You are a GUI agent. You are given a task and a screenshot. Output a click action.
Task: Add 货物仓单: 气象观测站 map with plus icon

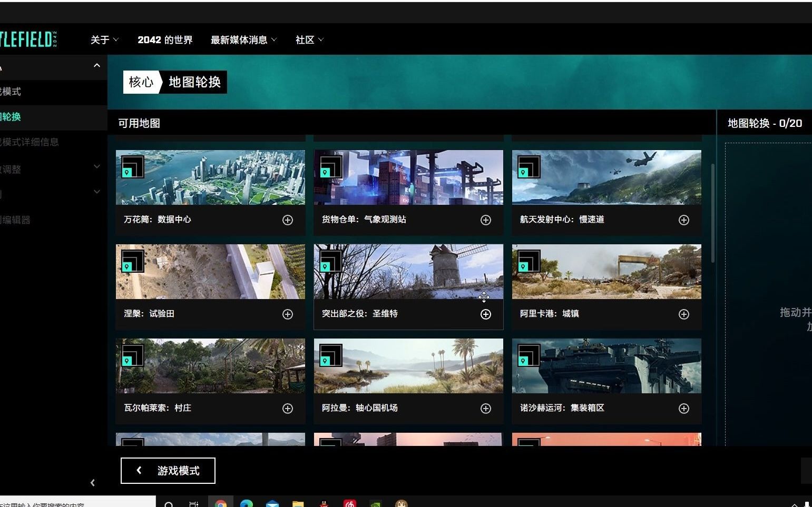486,220
